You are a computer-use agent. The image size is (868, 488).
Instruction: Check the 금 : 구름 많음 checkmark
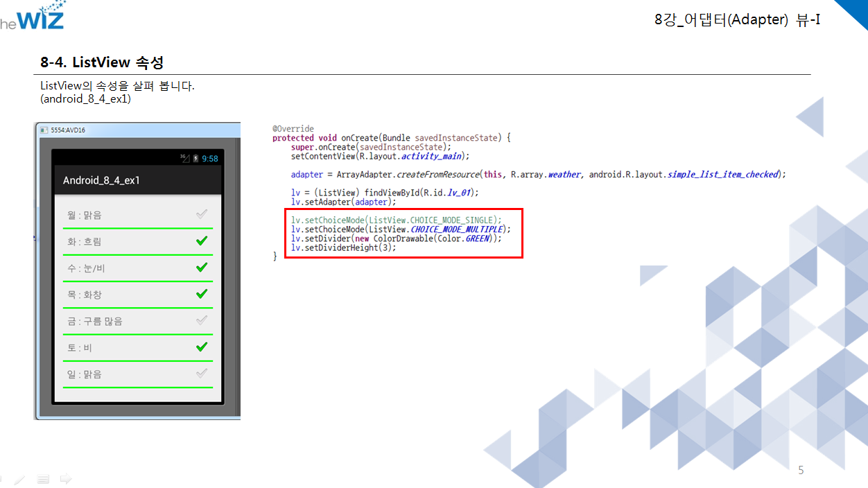tap(202, 320)
